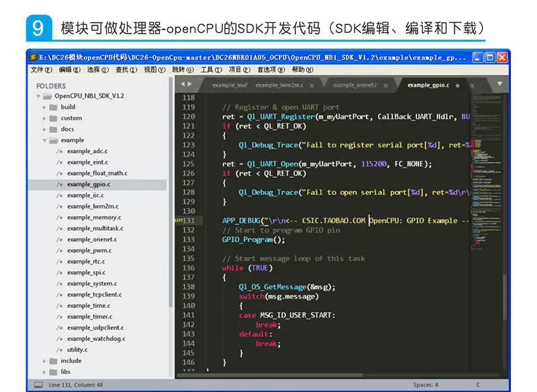
Task: Close the example_lwm2m.c tab
Action: (311, 86)
